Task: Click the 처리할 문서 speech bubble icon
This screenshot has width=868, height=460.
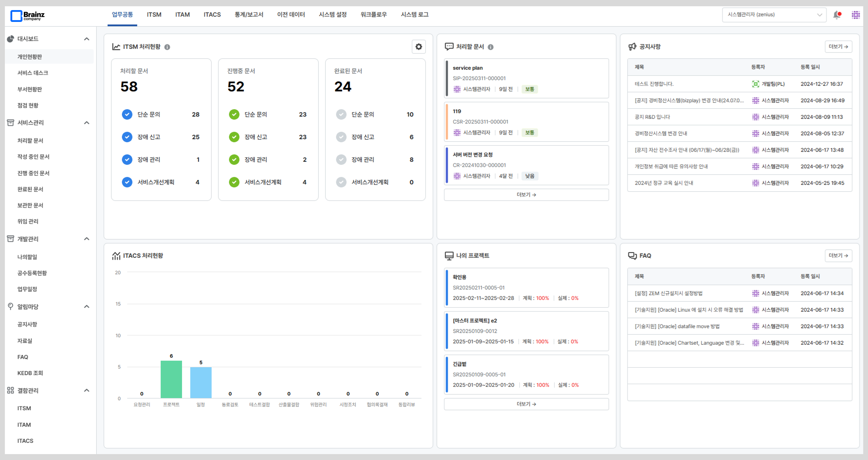Action: tap(449, 47)
